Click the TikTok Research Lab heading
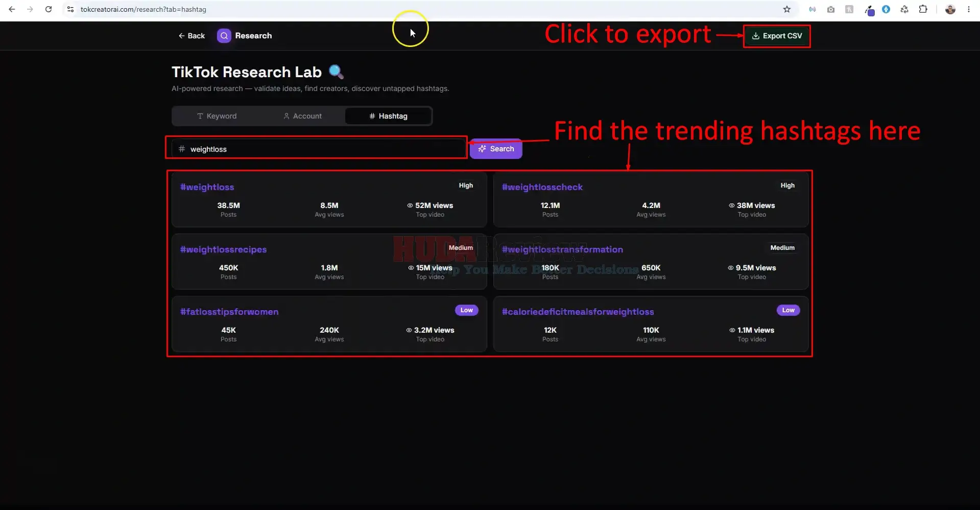The image size is (980, 510). click(247, 72)
